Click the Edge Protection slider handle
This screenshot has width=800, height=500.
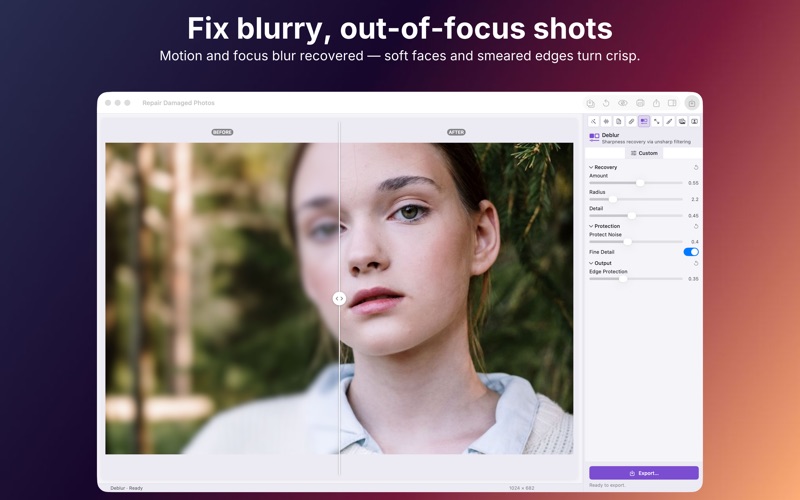click(x=623, y=279)
